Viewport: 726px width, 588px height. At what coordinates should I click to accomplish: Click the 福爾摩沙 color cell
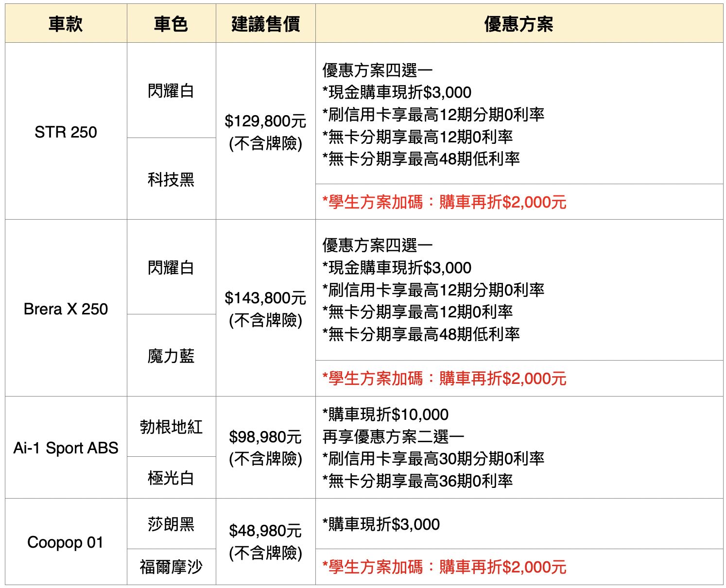[171, 567]
